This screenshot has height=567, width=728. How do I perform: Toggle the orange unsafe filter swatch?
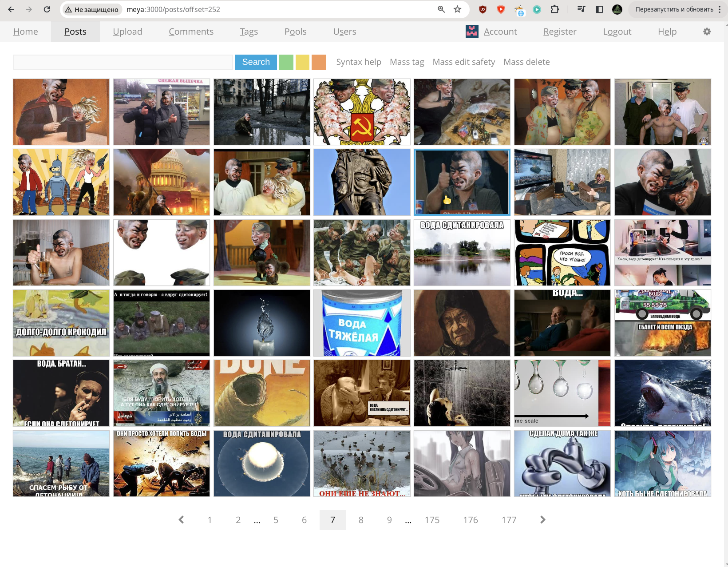pos(319,62)
